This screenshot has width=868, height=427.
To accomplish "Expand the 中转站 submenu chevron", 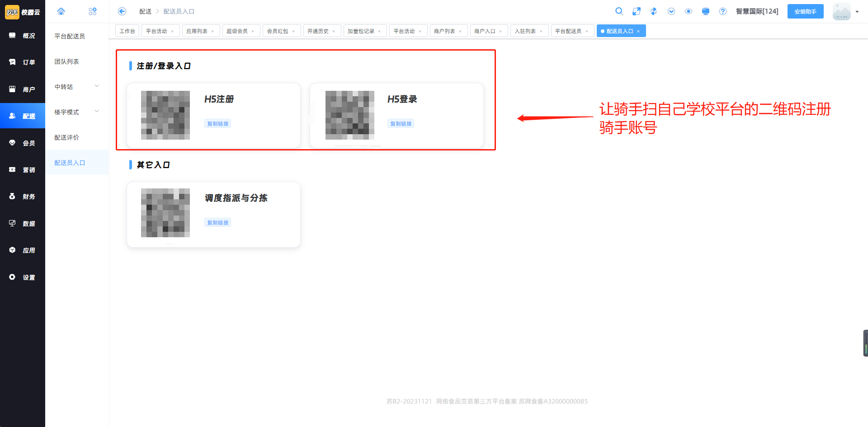I will tap(97, 86).
